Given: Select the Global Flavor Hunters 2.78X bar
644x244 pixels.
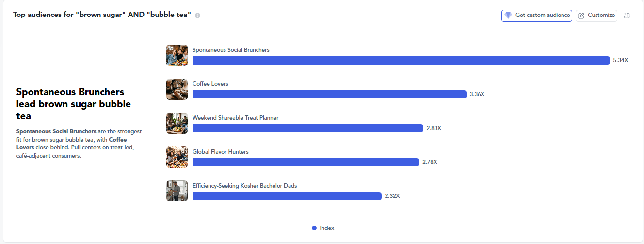Looking at the screenshot, I should (306, 162).
